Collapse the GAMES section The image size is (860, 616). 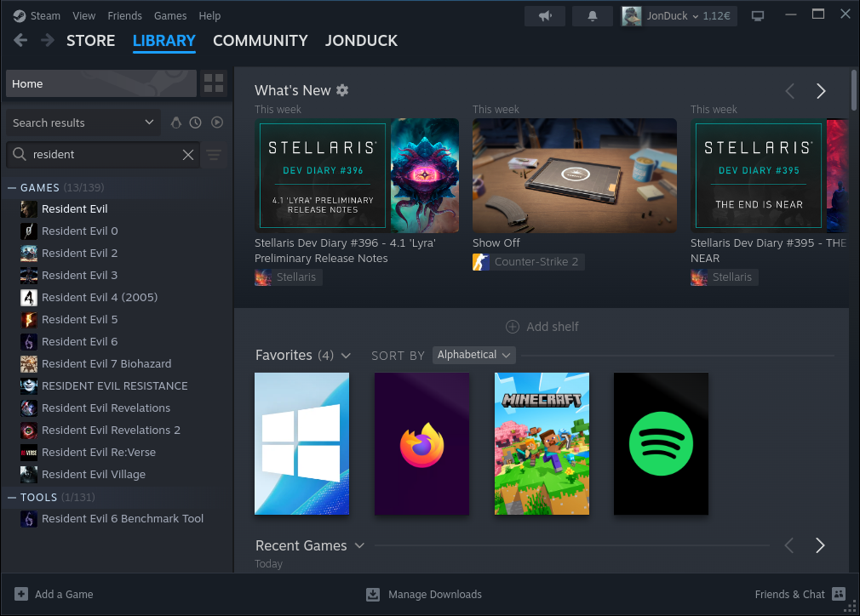point(12,188)
